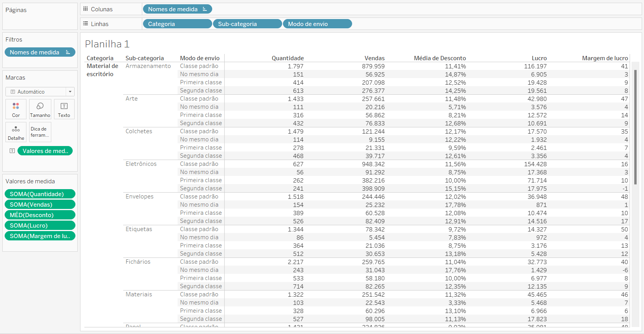Click Vendas value 398.909
644x334 pixels.
(x=373, y=189)
